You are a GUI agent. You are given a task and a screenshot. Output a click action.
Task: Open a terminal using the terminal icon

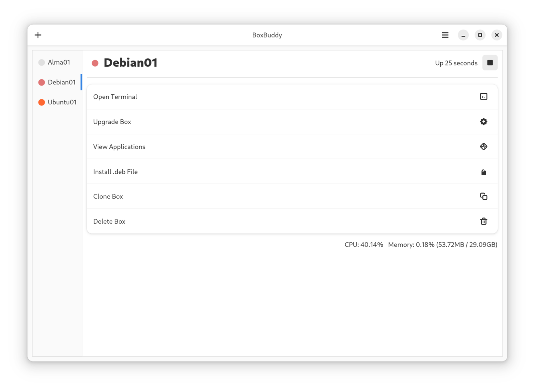(x=484, y=97)
